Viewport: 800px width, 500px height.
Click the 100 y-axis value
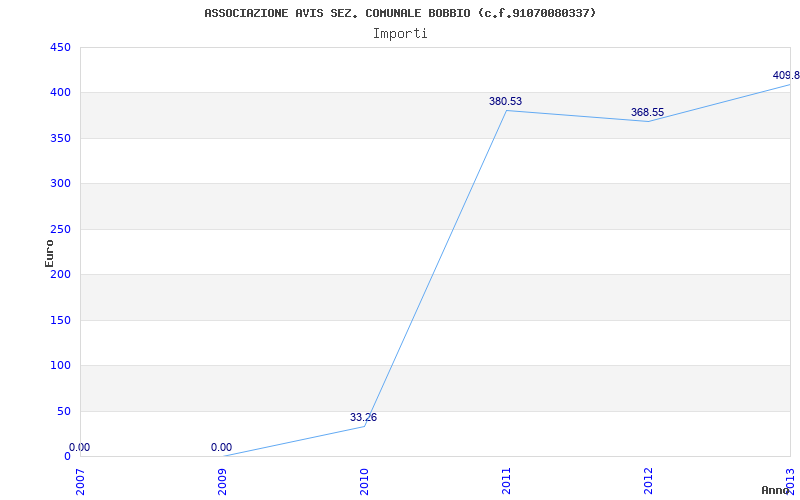[60, 366]
